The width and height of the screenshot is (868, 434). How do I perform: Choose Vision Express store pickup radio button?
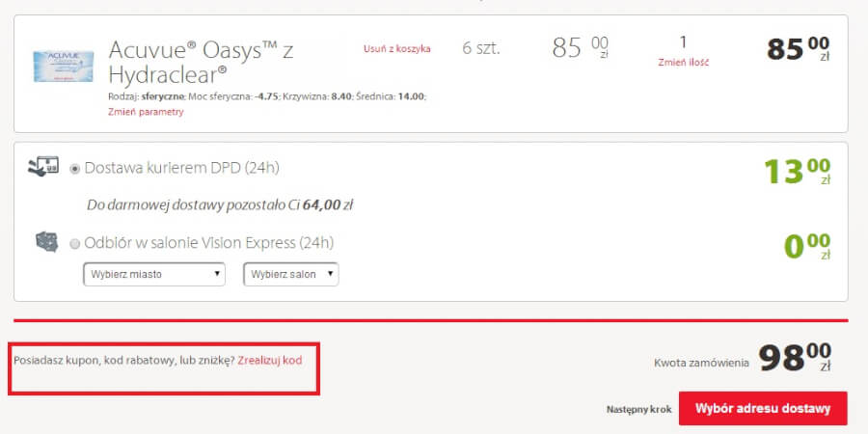click(x=75, y=243)
